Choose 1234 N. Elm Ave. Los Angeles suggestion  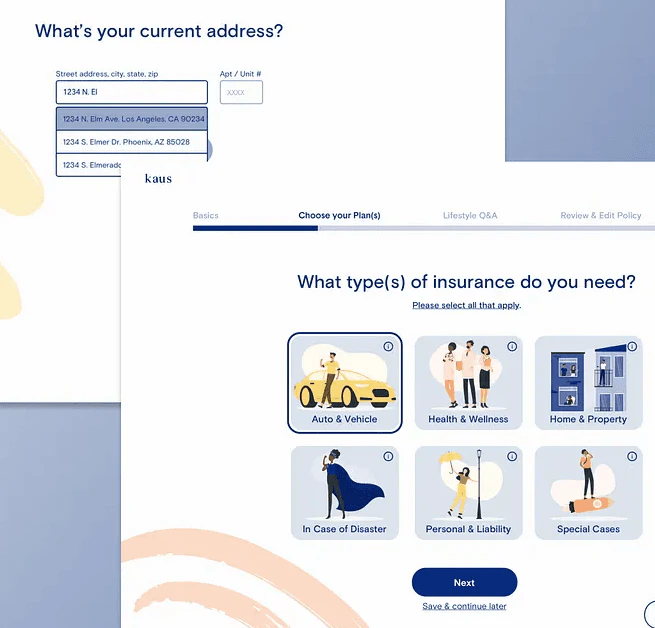click(132, 119)
